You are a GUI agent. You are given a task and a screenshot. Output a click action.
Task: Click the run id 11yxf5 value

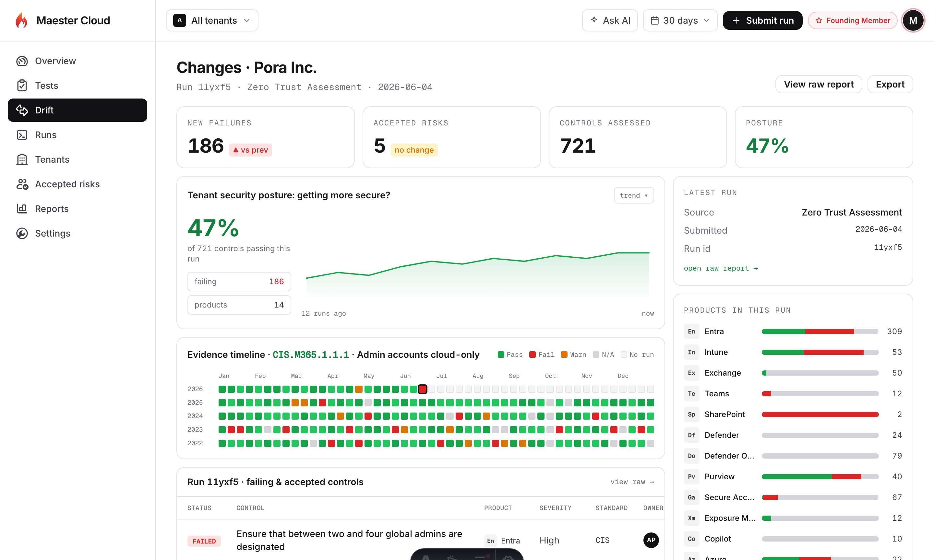pyautogui.click(x=888, y=247)
